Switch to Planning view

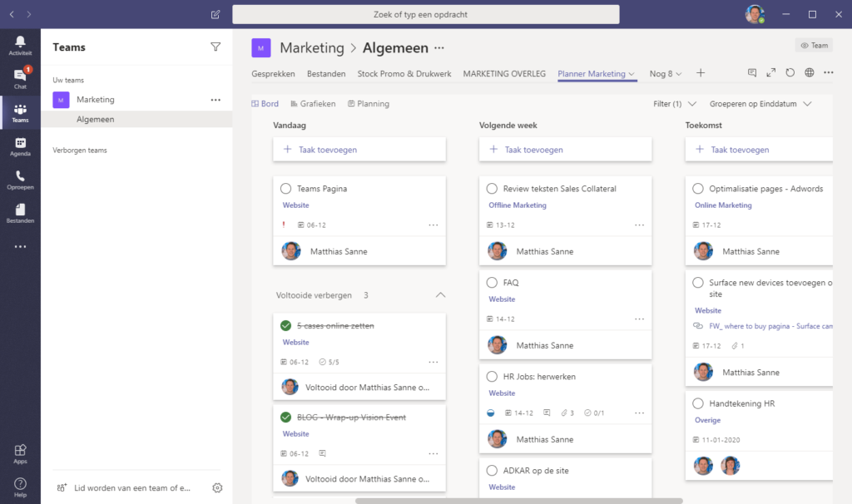point(369,104)
